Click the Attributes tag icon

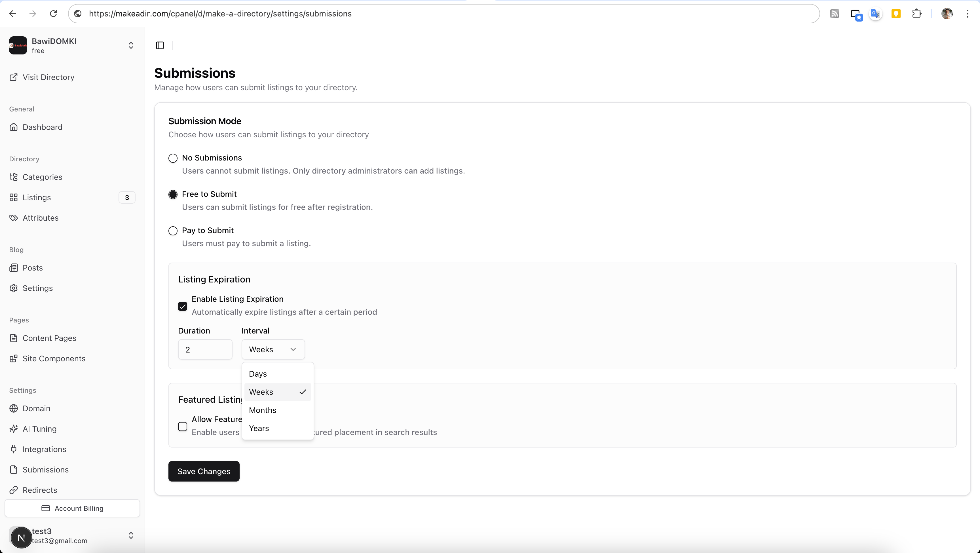tap(14, 218)
